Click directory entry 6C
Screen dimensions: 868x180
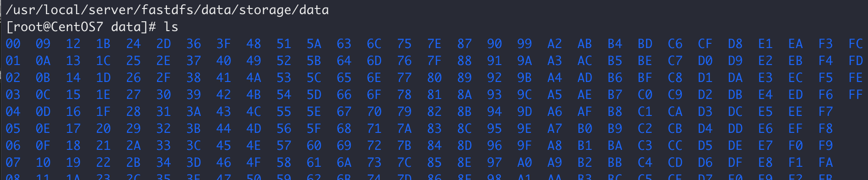[374, 44]
